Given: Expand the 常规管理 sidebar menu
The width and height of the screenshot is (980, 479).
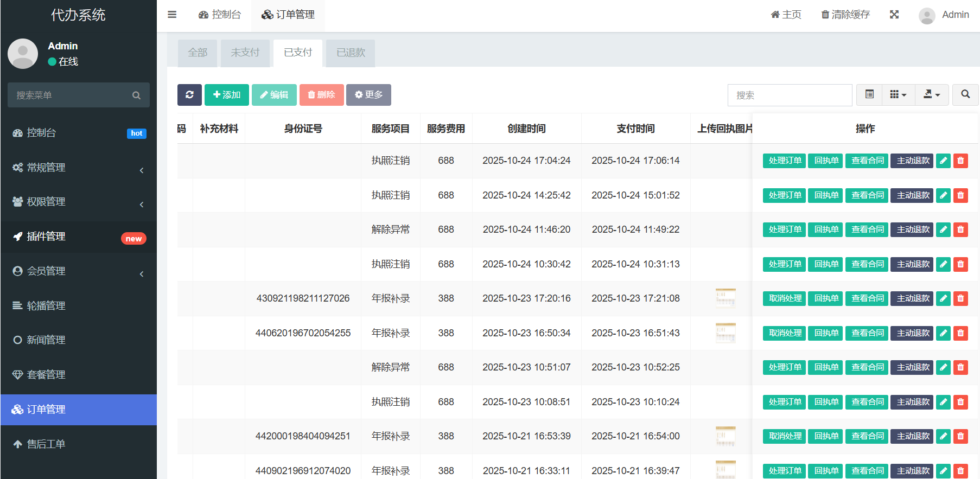Looking at the screenshot, I should pyautogui.click(x=78, y=168).
